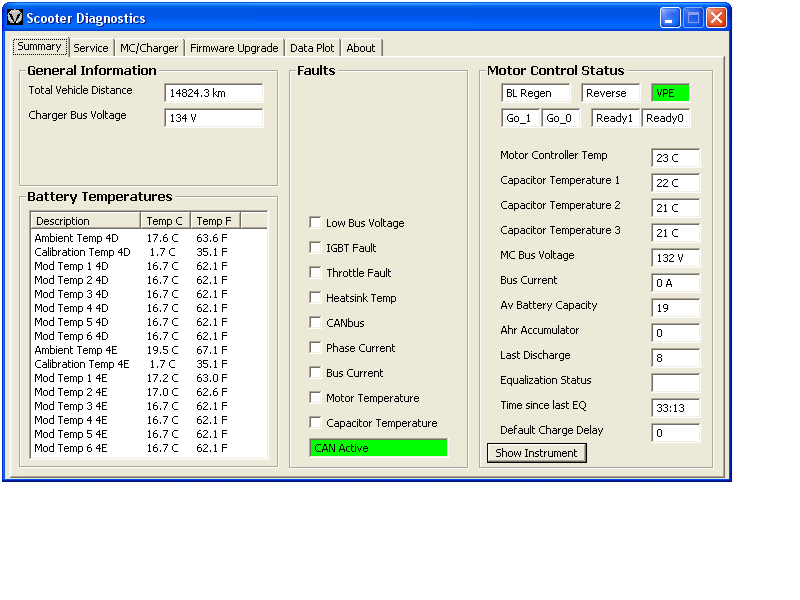Tick the Throttle Fault checkbox

tap(315, 272)
